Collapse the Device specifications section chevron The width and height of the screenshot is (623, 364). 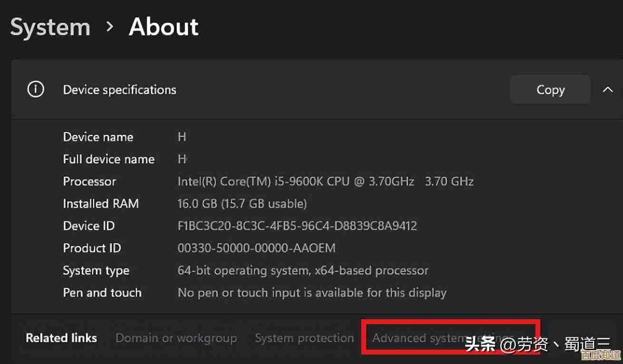click(x=608, y=89)
